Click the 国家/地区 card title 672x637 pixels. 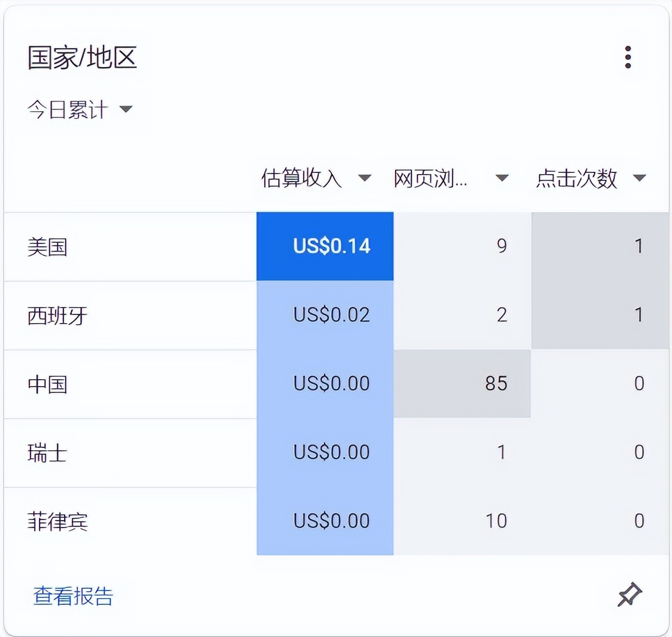(x=82, y=57)
